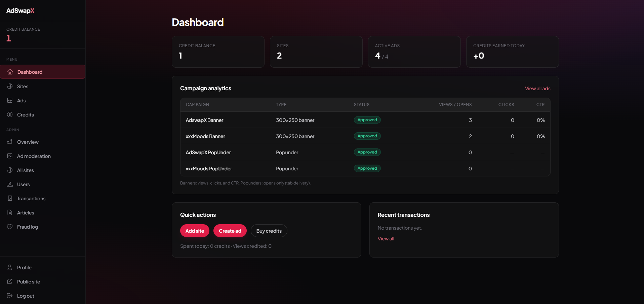Click the Dashboard home icon in sidebar
This screenshot has height=304, width=644.
click(x=10, y=72)
